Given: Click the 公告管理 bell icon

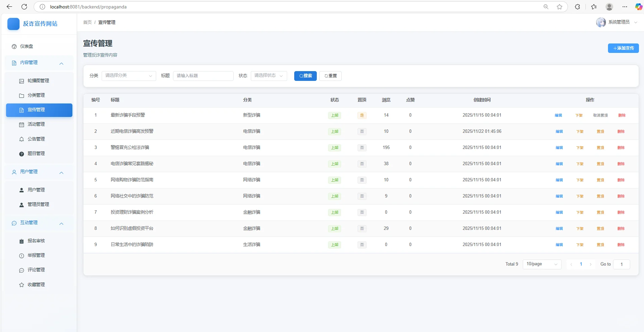Looking at the screenshot, I should (22, 139).
